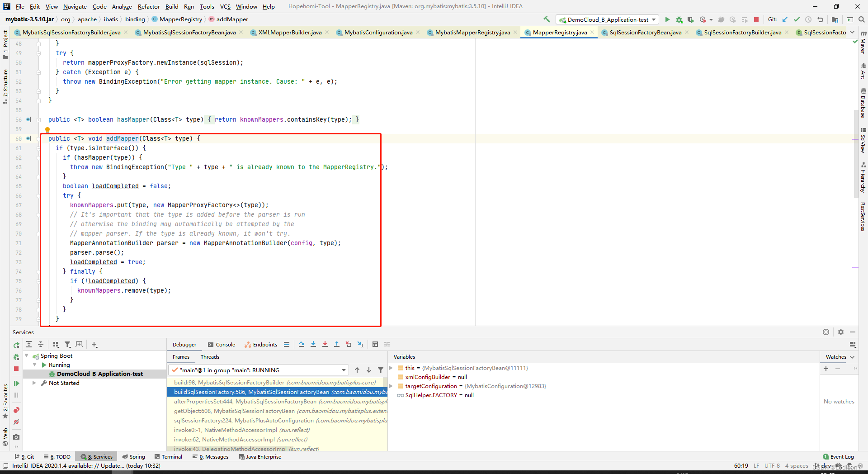This screenshot has height=474, width=868.
Task: Click Run to Cursor debugger icon
Action: (360, 344)
